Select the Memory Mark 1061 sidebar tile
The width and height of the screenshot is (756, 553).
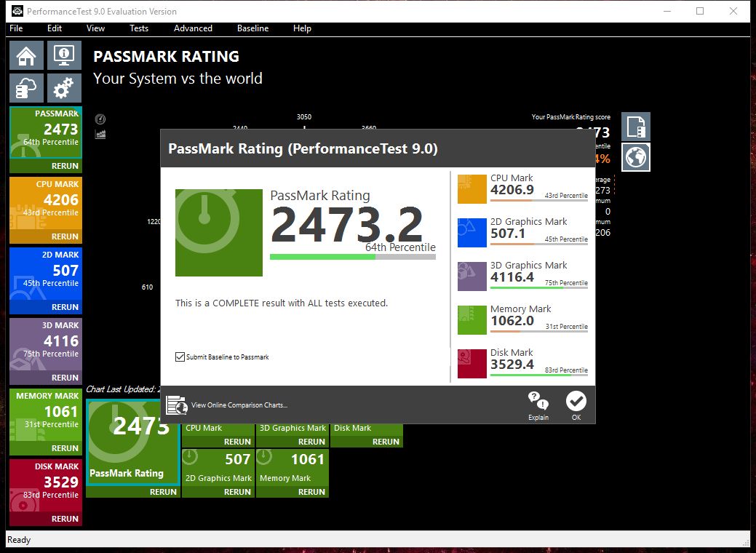coord(46,415)
